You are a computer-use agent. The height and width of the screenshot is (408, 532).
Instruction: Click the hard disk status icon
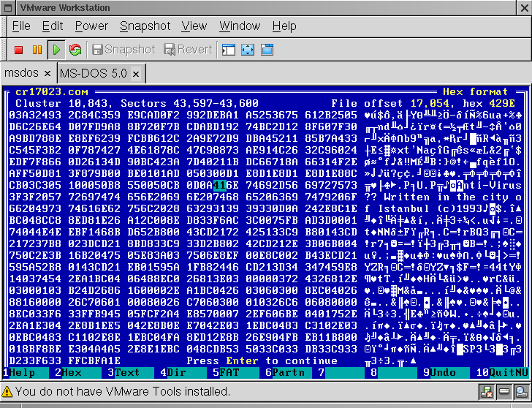coord(503,392)
